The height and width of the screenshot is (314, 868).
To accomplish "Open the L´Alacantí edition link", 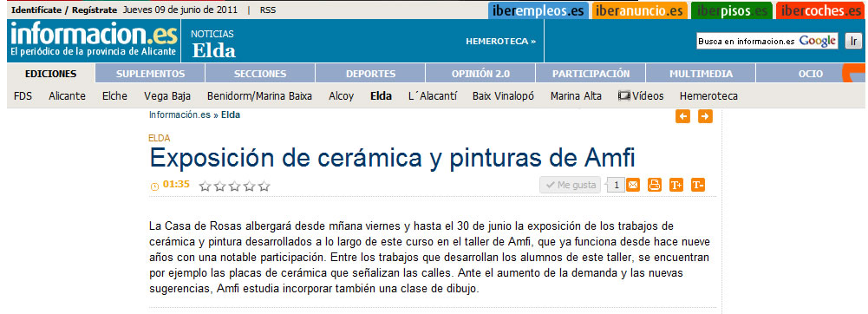I will (x=433, y=95).
